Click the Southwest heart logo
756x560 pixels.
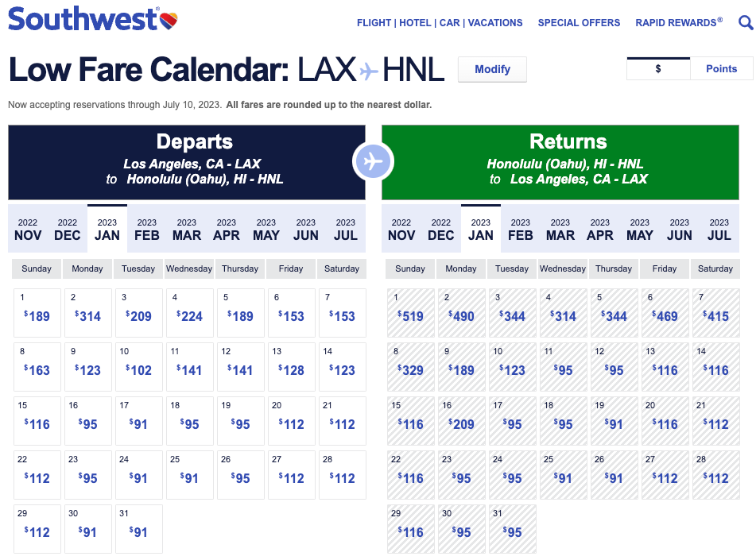click(169, 19)
